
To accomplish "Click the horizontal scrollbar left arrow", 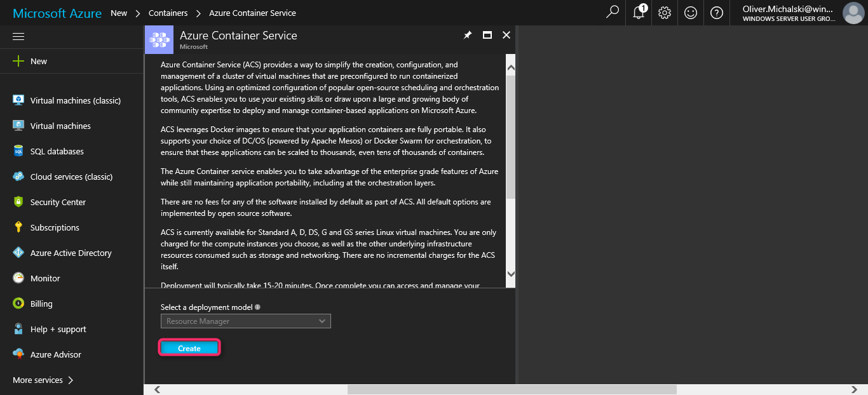I will [x=157, y=389].
